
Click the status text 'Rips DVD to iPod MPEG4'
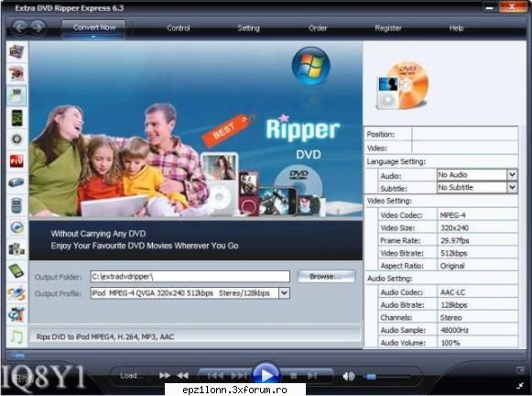click(104, 336)
